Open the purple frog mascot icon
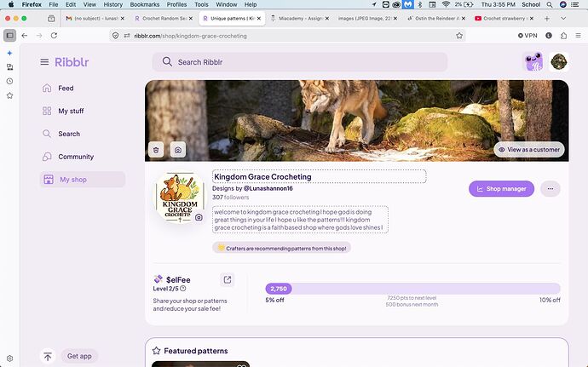This screenshot has height=367, width=588. pyautogui.click(x=533, y=62)
